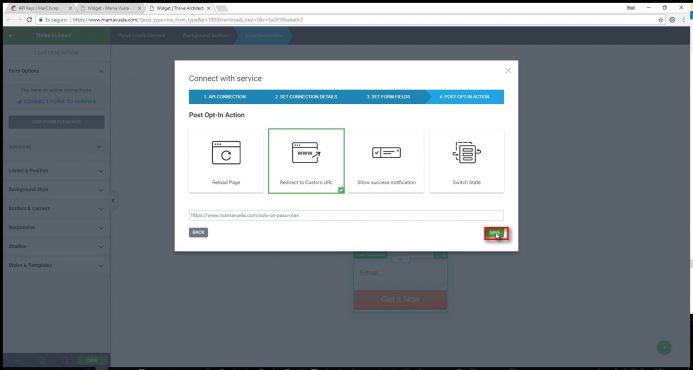Click the back arrow in the Thrive Architect header

point(11,35)
